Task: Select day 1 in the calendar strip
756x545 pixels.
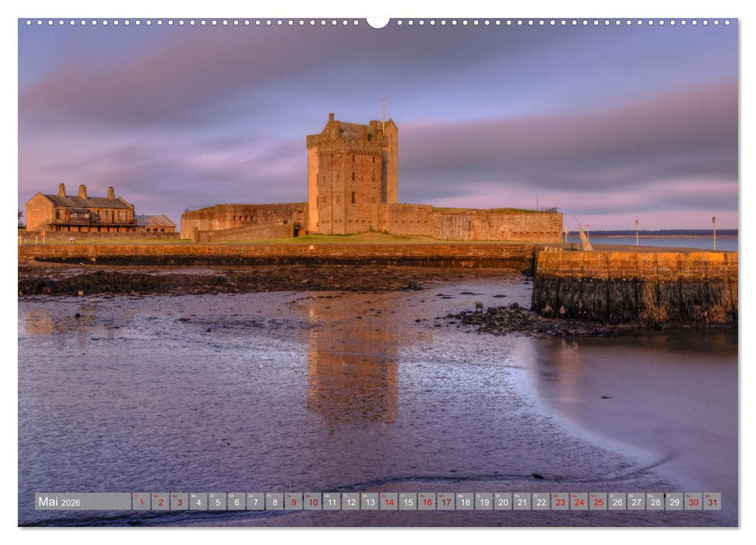Action: pyautogui.click(x=142, y=502)
